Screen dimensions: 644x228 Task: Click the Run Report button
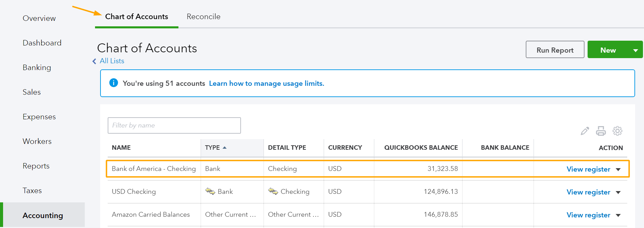pos(555,50)
